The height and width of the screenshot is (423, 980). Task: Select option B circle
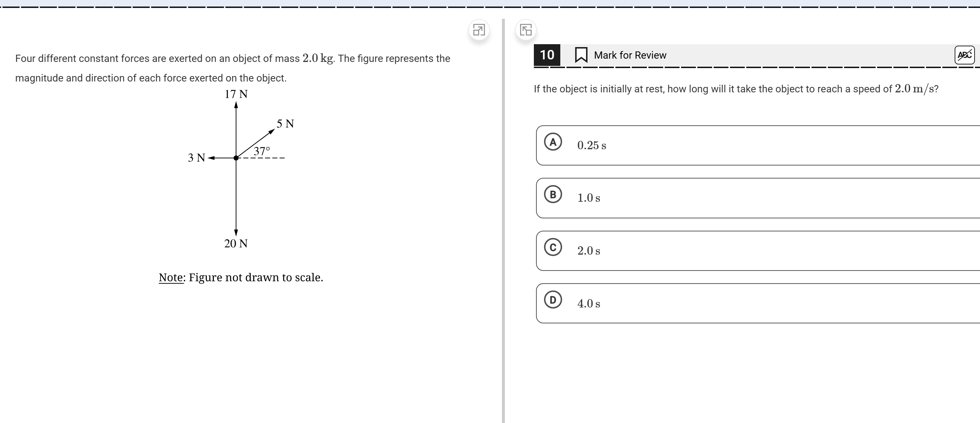[x=553, y=194]
